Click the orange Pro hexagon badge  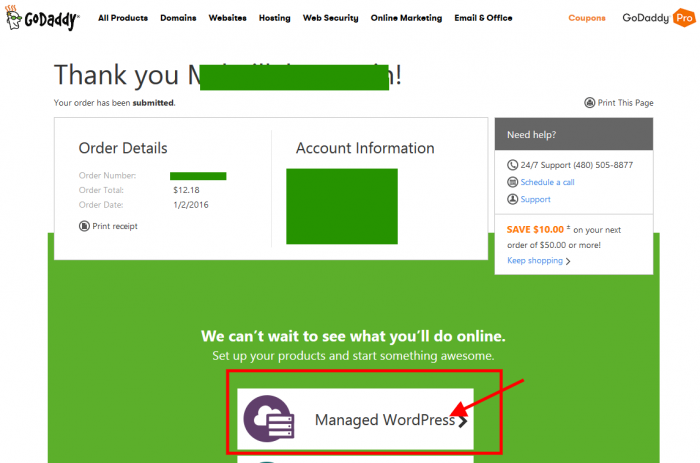(684, 18)
